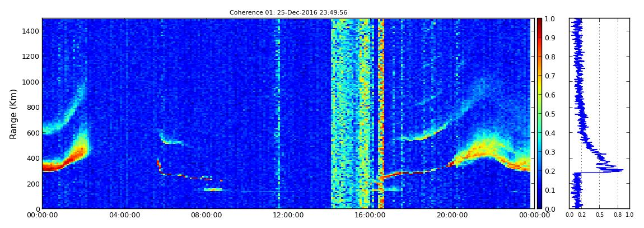Screen dimensions: 644x228
Task: Select the 1000 range tick label
Action: [31, 82]
